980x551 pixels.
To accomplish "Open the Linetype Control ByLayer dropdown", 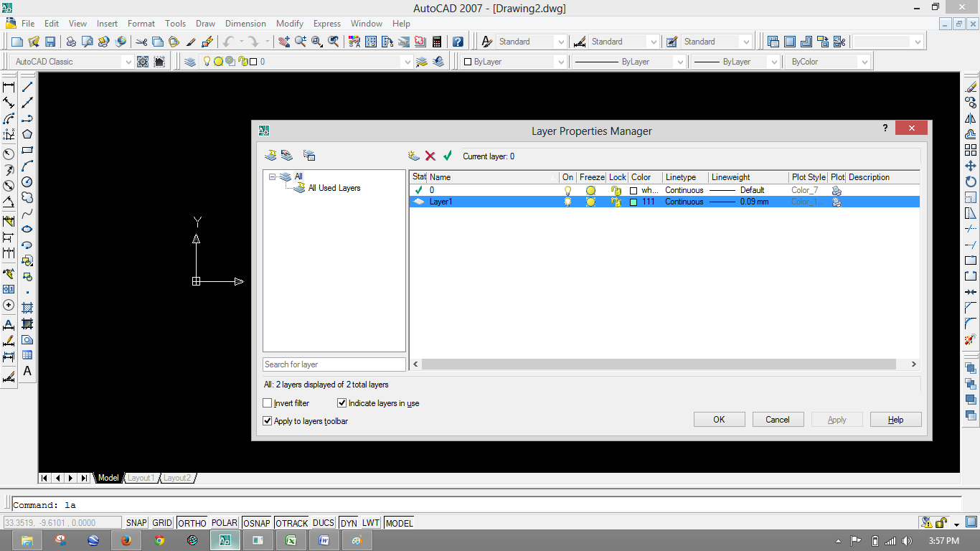I will point(680,62).
